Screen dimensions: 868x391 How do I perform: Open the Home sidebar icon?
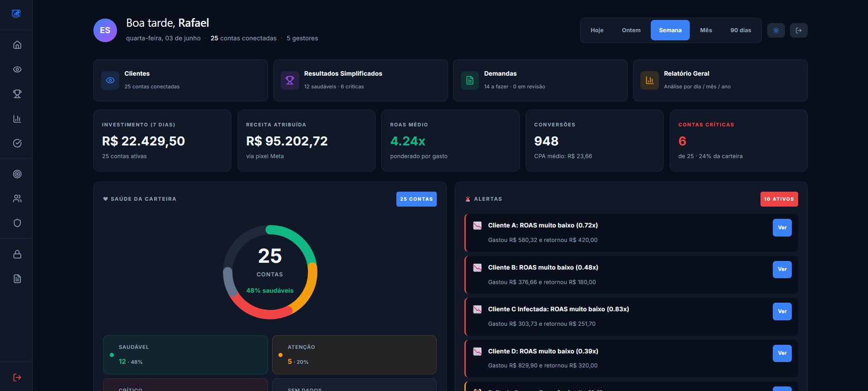click(x=17, y=45)
